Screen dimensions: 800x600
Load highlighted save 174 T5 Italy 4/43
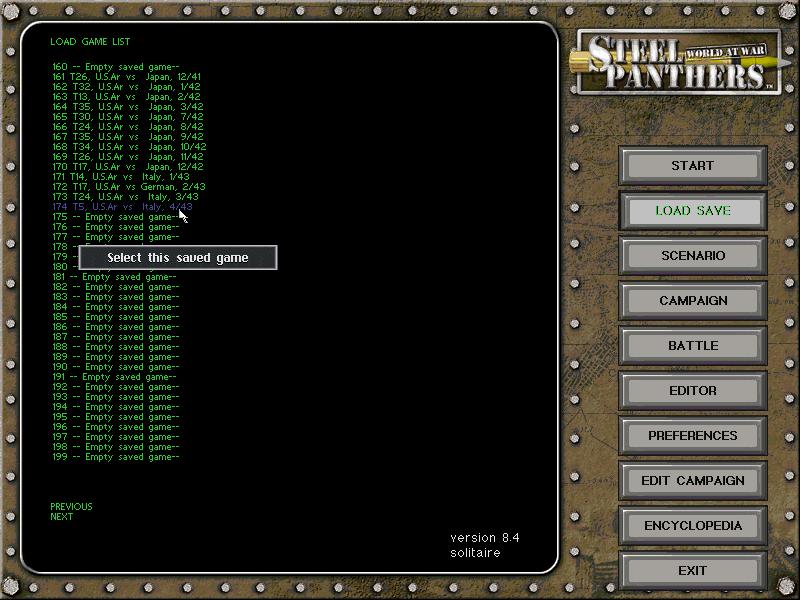point(122,207)
